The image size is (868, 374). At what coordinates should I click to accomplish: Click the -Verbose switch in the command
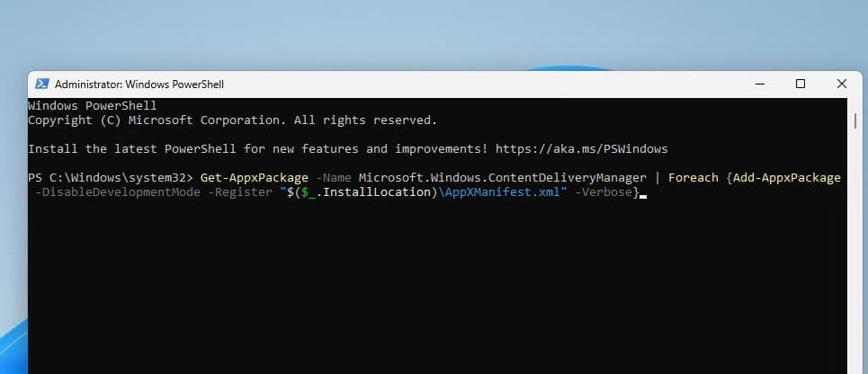click(604, 193)
